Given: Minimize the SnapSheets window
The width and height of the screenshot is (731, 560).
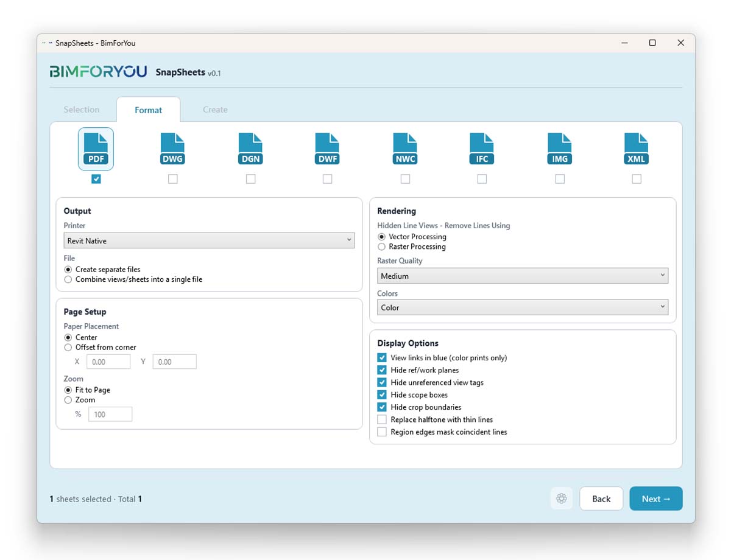Looking at the screenshot, I should (x=624, y=43).
